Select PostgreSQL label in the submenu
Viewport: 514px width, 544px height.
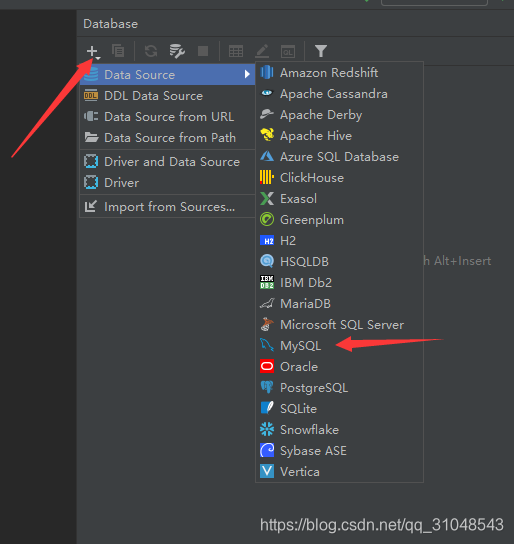314,388
